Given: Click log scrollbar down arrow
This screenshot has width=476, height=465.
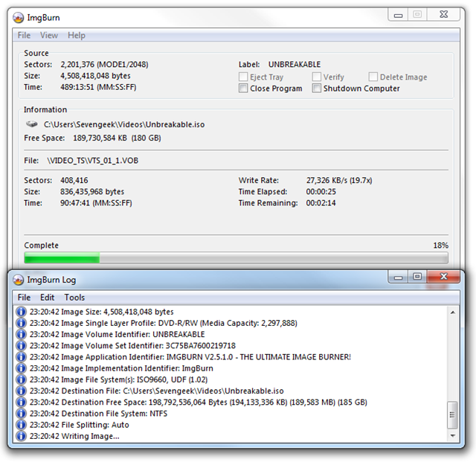Looking at the screenshot, I should click(453, 436).
